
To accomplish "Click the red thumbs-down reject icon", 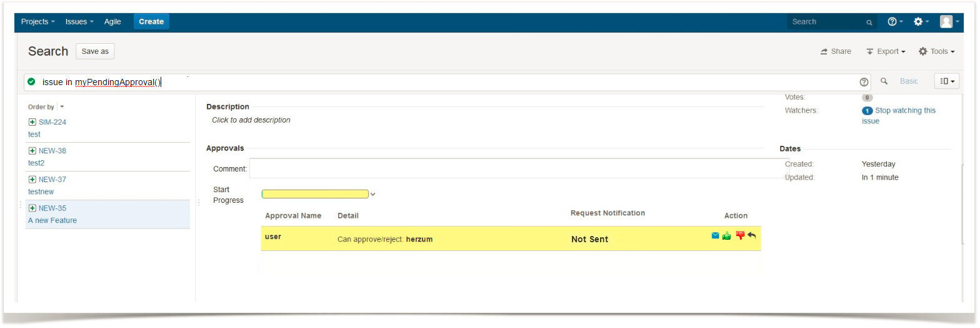I will click(x=740, y=235).
